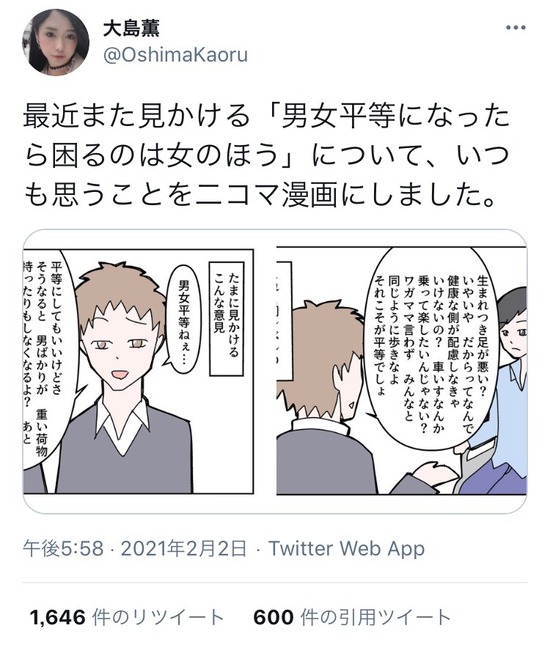Tap the たまに見かけるこんな意見 caption box
This screenshot has height=650, width=550.
[x=227, y=318]
